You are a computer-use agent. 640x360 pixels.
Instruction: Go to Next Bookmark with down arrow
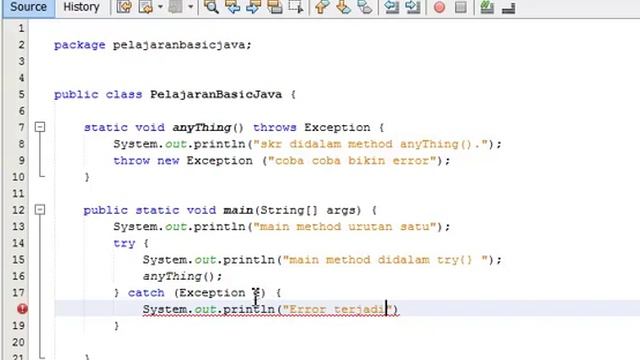[344, 7]
